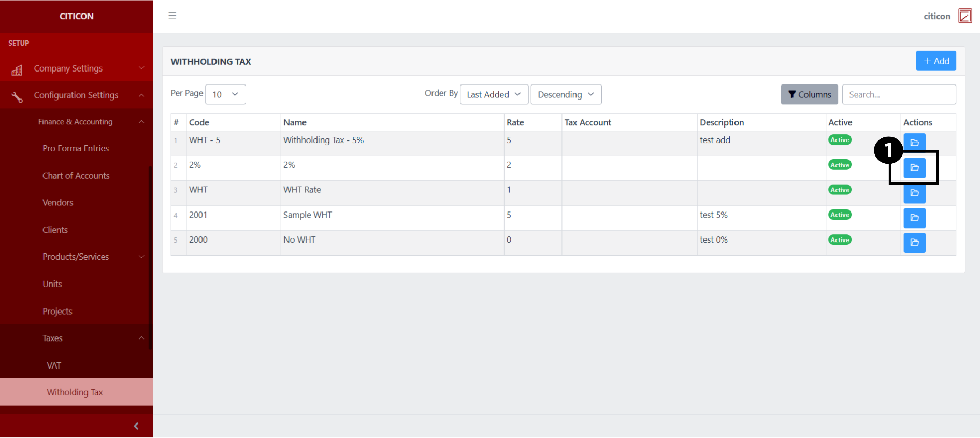The width and height of the screenshot is (980, 438).
Task: Open the folder action for the Sample WHT row
Action: [x=914, y=218]
